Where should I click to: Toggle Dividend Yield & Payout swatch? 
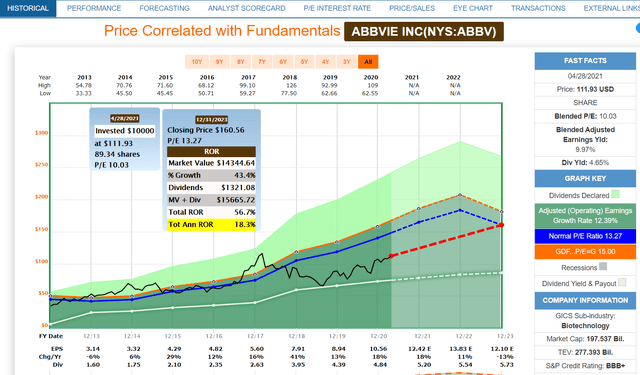click(622, 282)
